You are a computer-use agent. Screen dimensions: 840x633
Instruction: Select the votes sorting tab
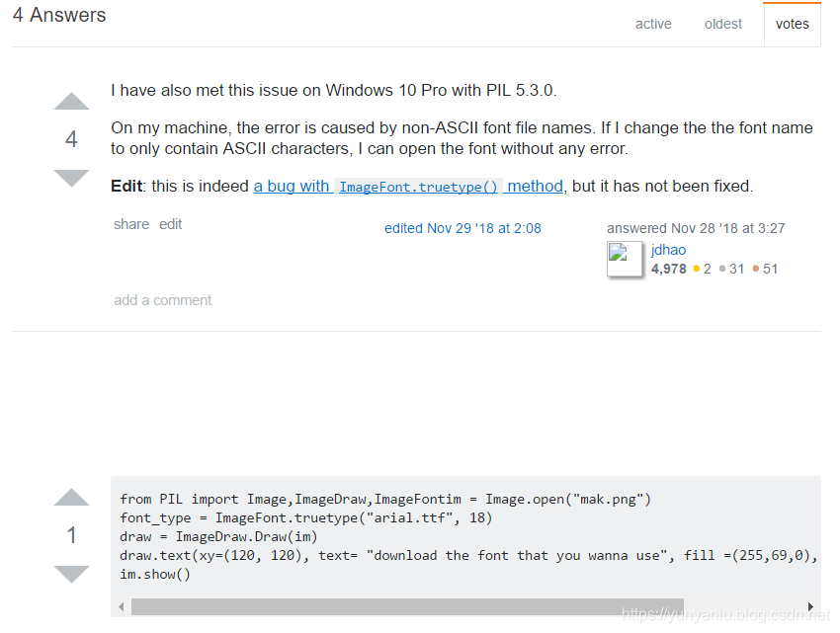click(x=793, y=24)
